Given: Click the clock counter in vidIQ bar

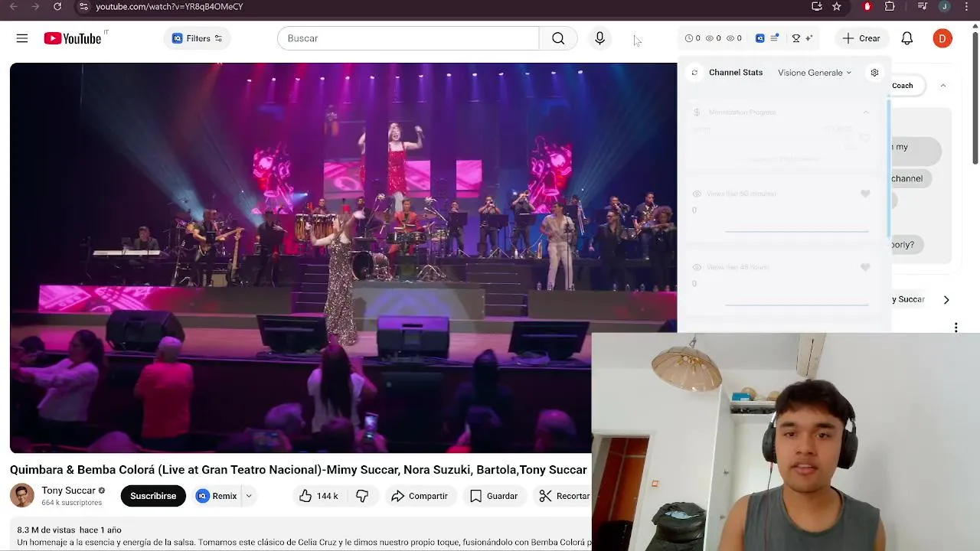Looking at the screenshot, I should coord(692,38).
